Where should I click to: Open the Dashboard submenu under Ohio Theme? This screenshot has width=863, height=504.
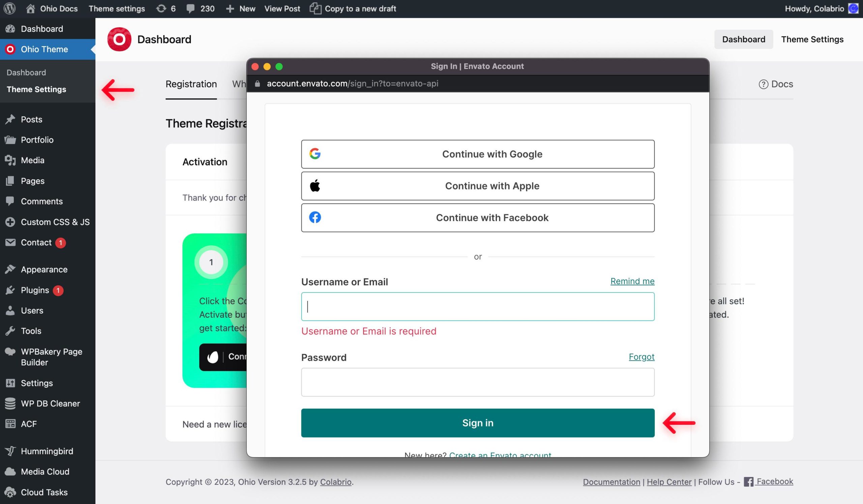coord(26,72)
